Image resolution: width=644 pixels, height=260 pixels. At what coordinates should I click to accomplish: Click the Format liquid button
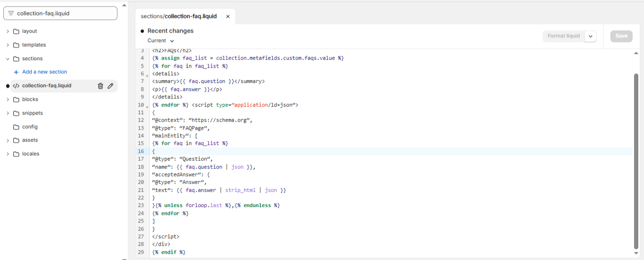[563, 36]
